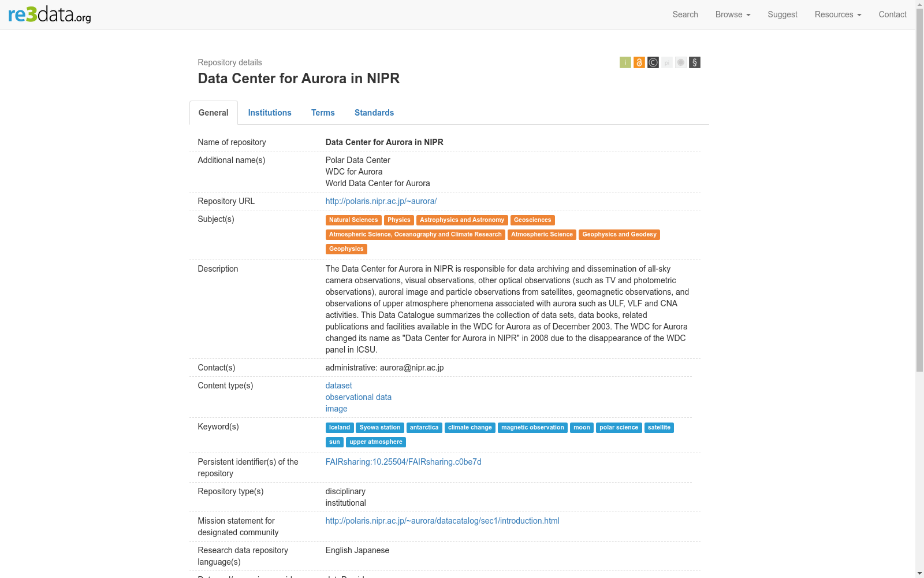This screenshot has width=924, height=578.
Task: Click the copyright licenses badge icon
Action: (x=653, y=62)
